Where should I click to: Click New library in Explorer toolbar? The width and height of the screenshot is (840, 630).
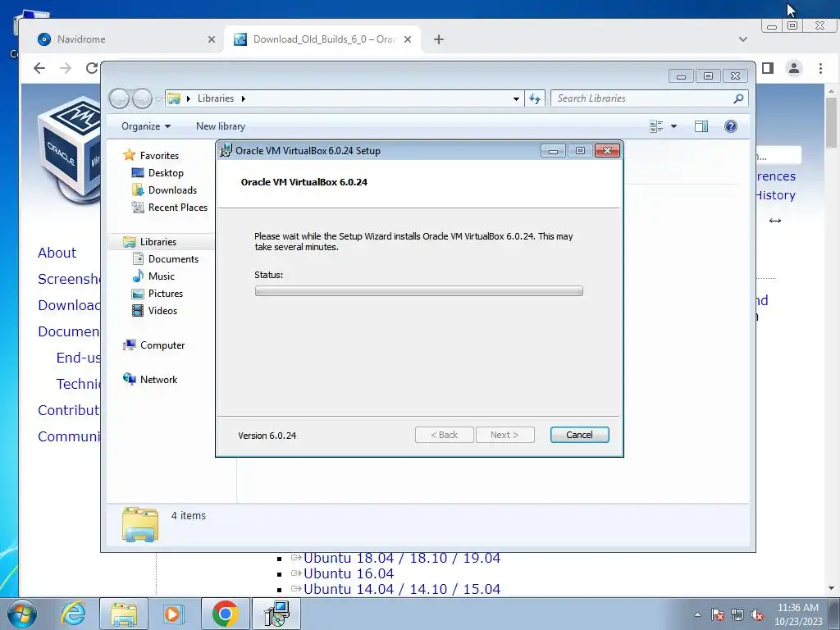pyautogui.click(x=220, y=126)
